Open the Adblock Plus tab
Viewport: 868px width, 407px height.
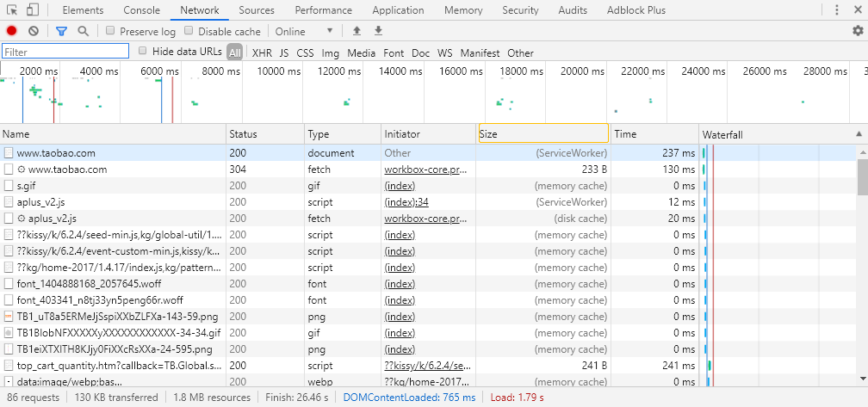tap(636, 10)
